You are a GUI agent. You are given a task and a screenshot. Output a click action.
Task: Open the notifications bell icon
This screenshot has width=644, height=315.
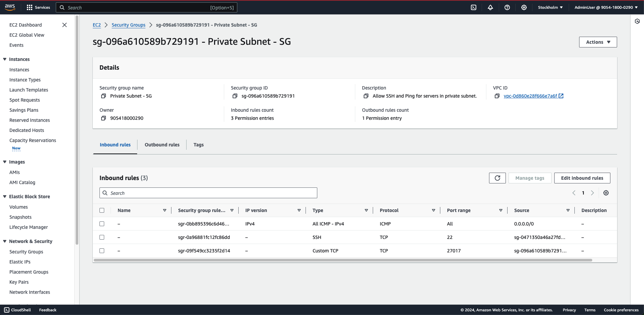tap(490, 7)
